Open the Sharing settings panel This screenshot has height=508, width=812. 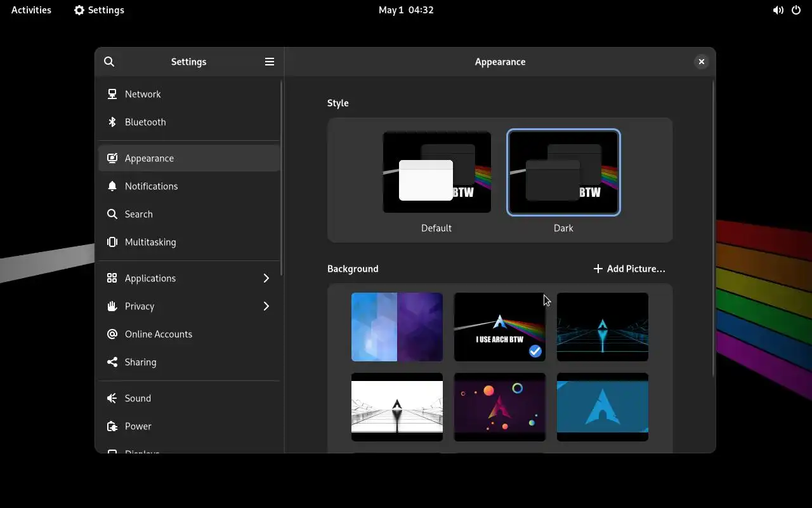189,362
